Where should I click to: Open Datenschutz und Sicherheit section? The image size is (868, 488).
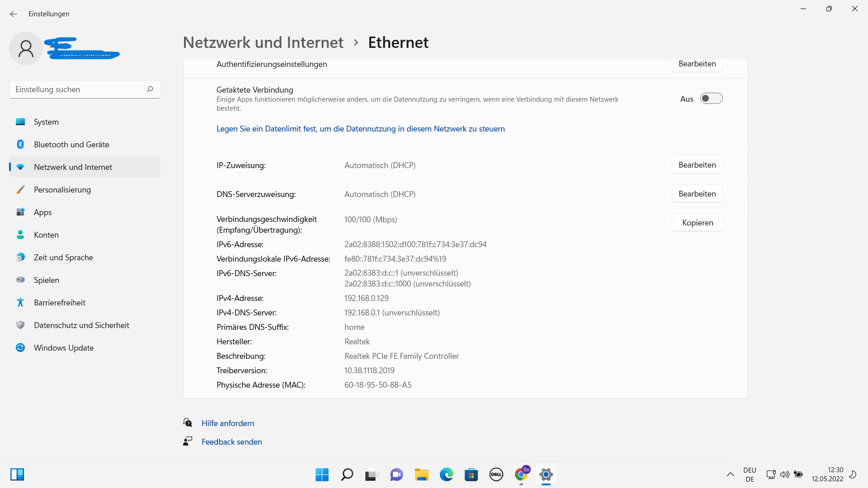coord(81,325)
